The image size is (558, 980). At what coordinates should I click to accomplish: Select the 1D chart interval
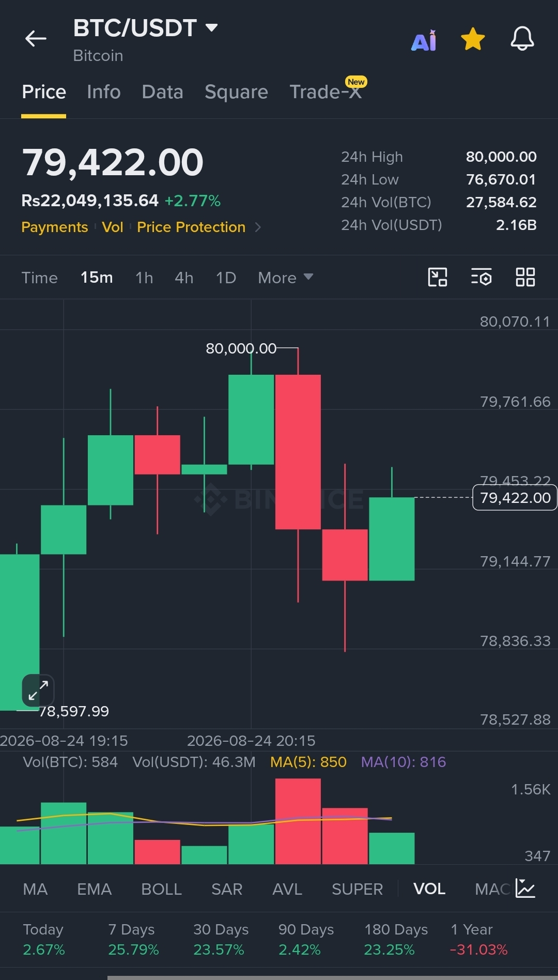(226, 278)
